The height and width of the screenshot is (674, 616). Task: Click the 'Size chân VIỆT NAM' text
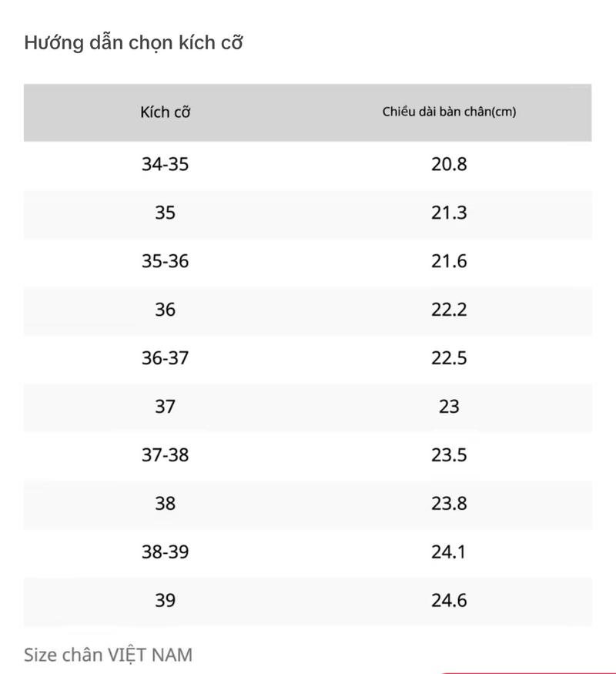click(109, 655)
